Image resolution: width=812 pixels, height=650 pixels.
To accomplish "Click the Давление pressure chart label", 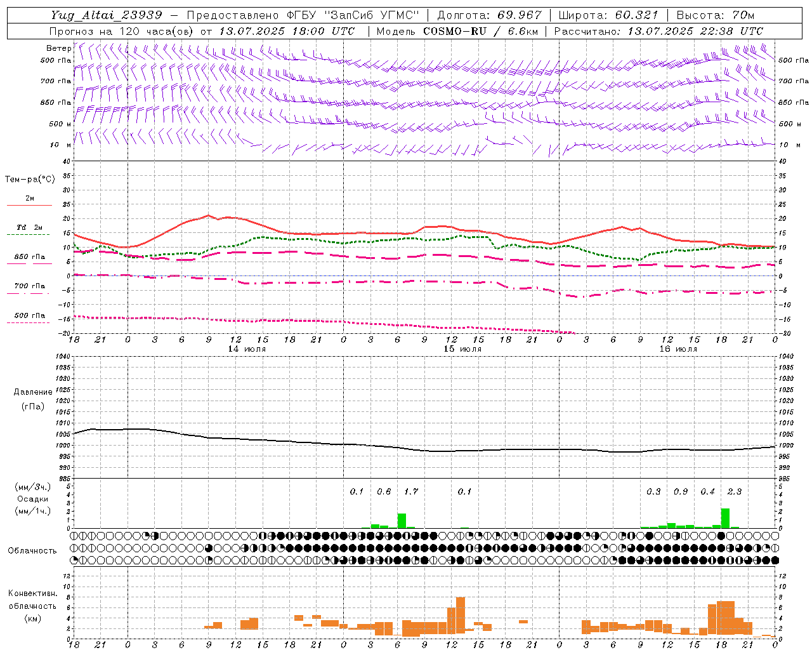I will coord(33,392).
